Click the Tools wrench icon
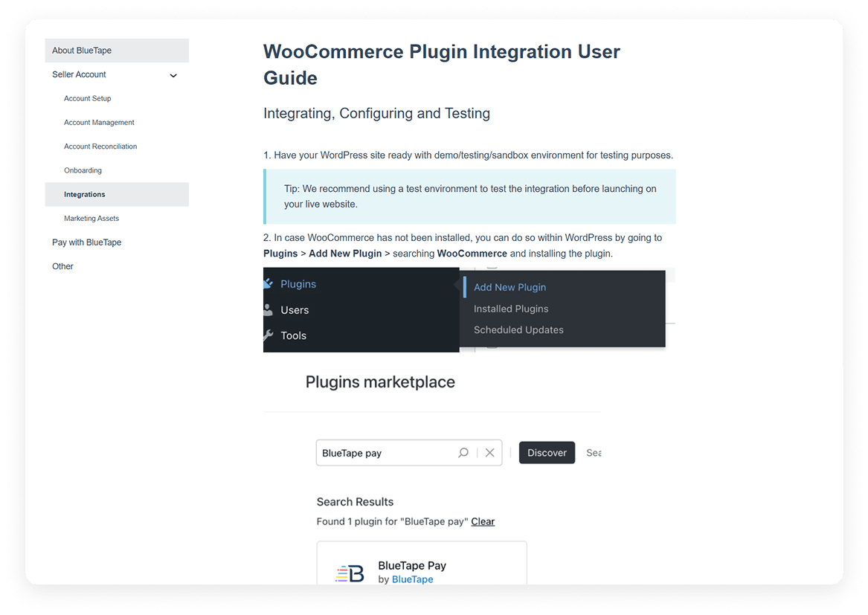The width and height of the screenshot is (868, 615). pyautogui.click(x=268, y=335)
